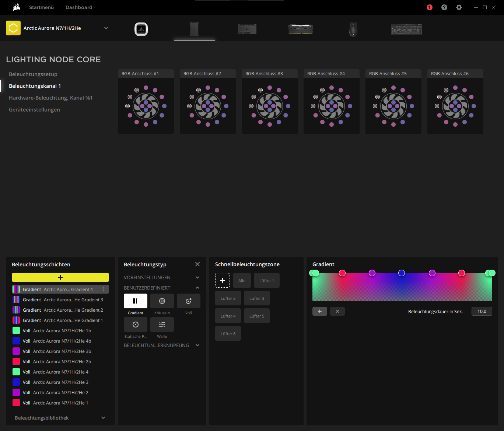The height and width of the screenshot is (431, 504).
Task: Click red swatch of layer N7/1H/2He 2b
Action: point(16,361)
